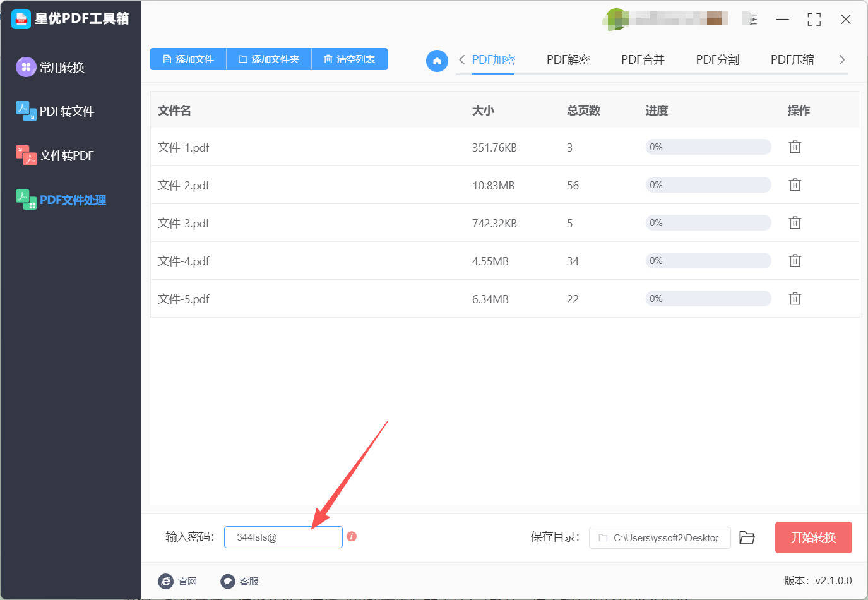This screenshot has height=600, width=868.
Task: Click the home icon button
Action: (x=437, y=61)
